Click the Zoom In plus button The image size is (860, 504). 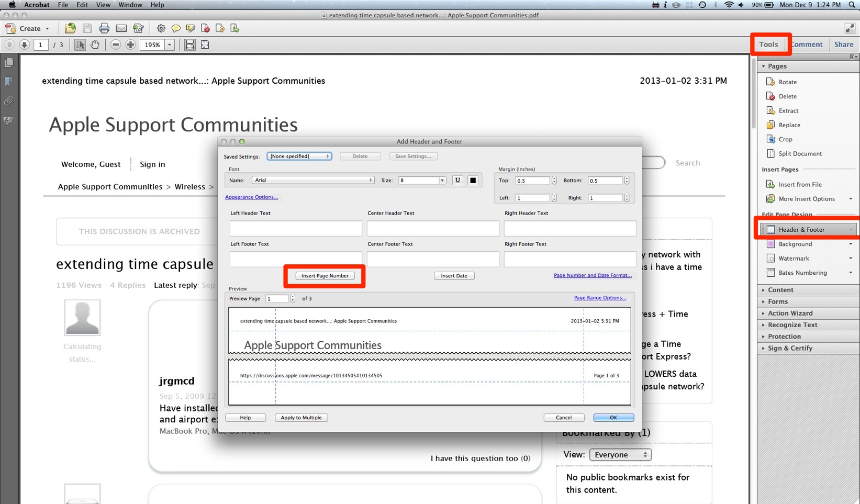pyautogui.click(x=131, y=45)
